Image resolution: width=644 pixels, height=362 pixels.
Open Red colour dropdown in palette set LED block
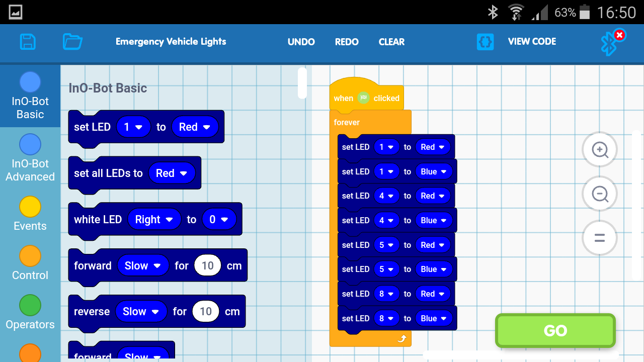[195, 127]
